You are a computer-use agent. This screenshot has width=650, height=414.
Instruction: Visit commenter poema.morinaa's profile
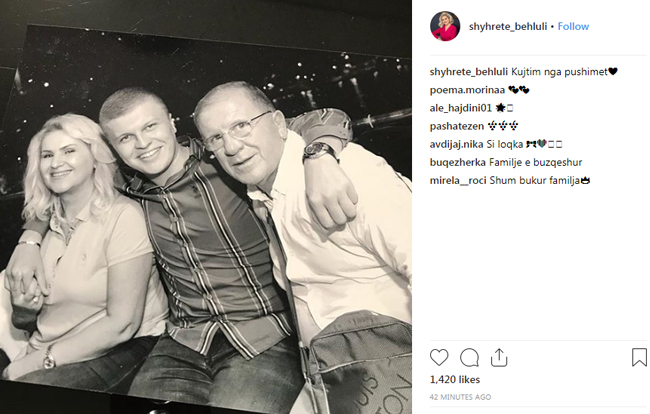tap(467, 90)
